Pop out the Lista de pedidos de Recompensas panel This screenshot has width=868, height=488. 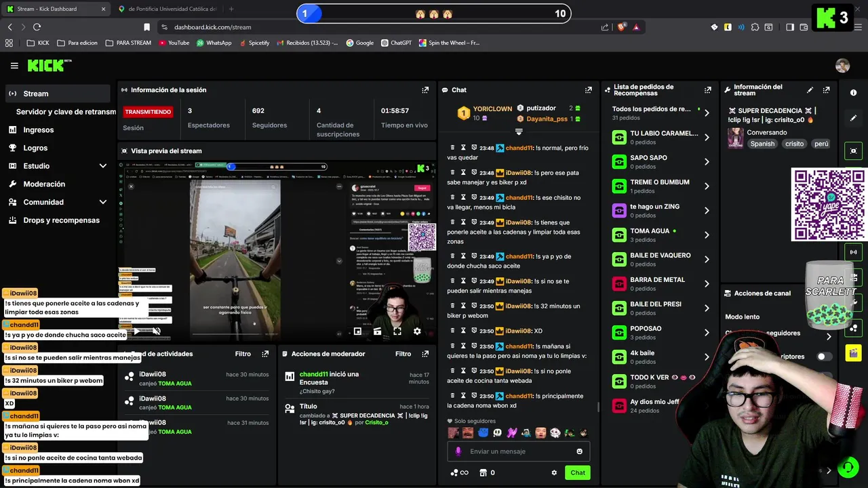coord(708,89)
